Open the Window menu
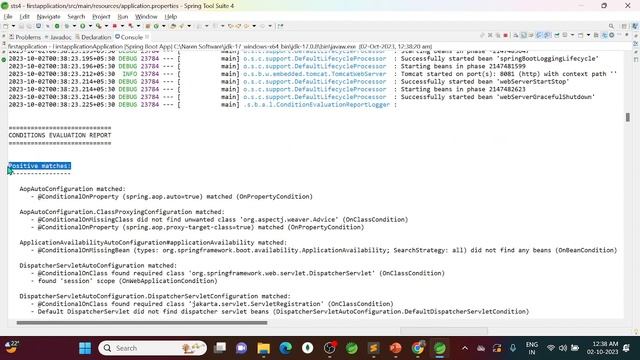The height and width of the screenshot is (360, 640). (146, 17)
